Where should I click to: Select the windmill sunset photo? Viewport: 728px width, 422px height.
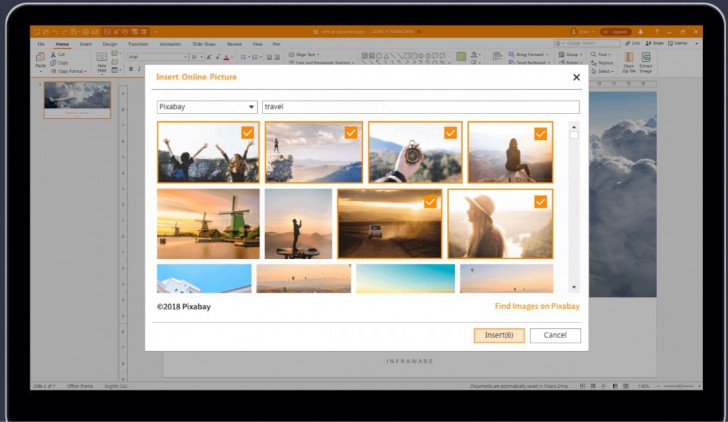click(208, 224)
